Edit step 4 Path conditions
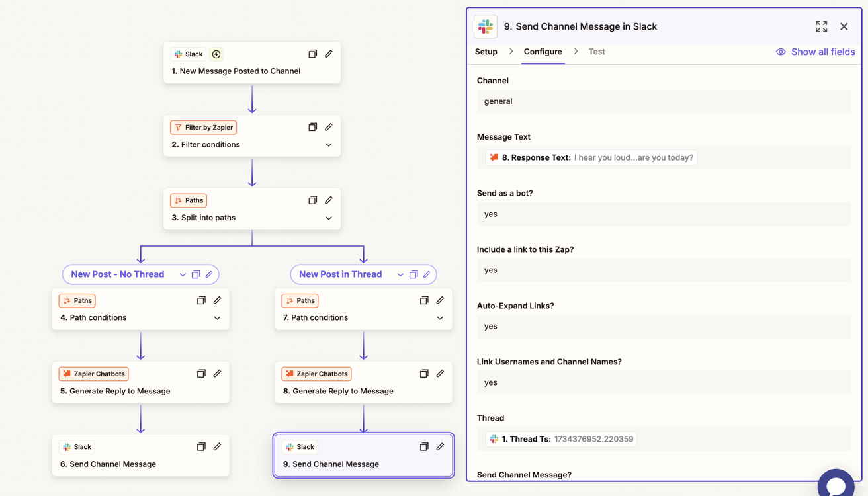This screenshot has width=868, height=496. click(217, 300)
